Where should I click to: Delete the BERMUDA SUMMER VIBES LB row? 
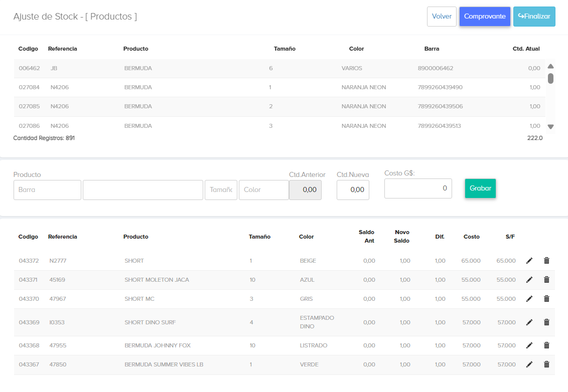point(546,364)
